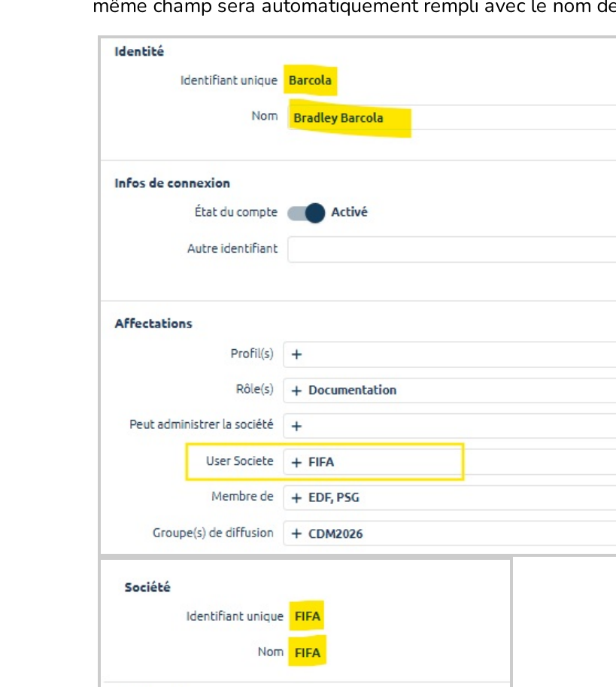Screen dimensions: 616x687
Task: Select the Documentation value in Rôle(s)
Action: pos(352,391)
